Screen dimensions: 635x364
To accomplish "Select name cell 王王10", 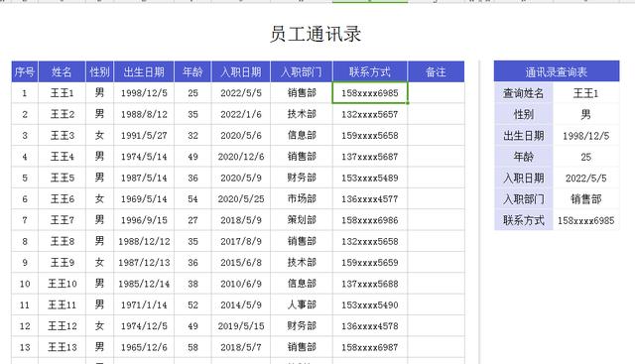I will pyautogui.click(x=62, y=284).
